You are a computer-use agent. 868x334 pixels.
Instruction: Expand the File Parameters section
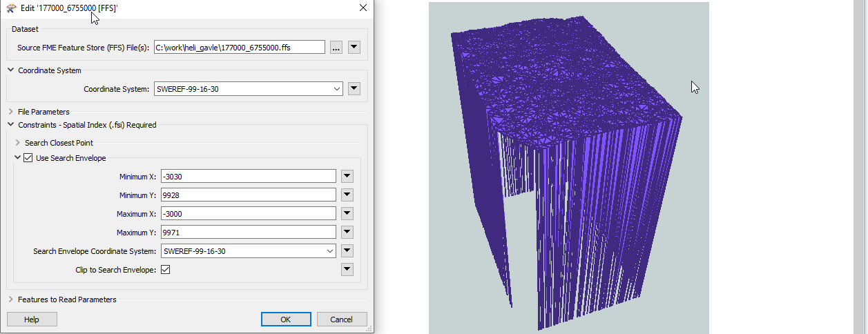[11, 112]
